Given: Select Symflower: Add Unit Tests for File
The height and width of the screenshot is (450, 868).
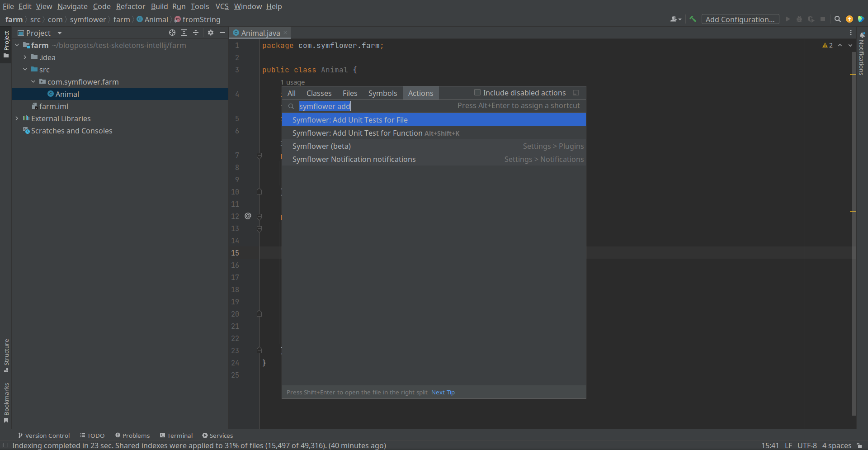Looking at the screenshot, I should click(x=434, y=120).
